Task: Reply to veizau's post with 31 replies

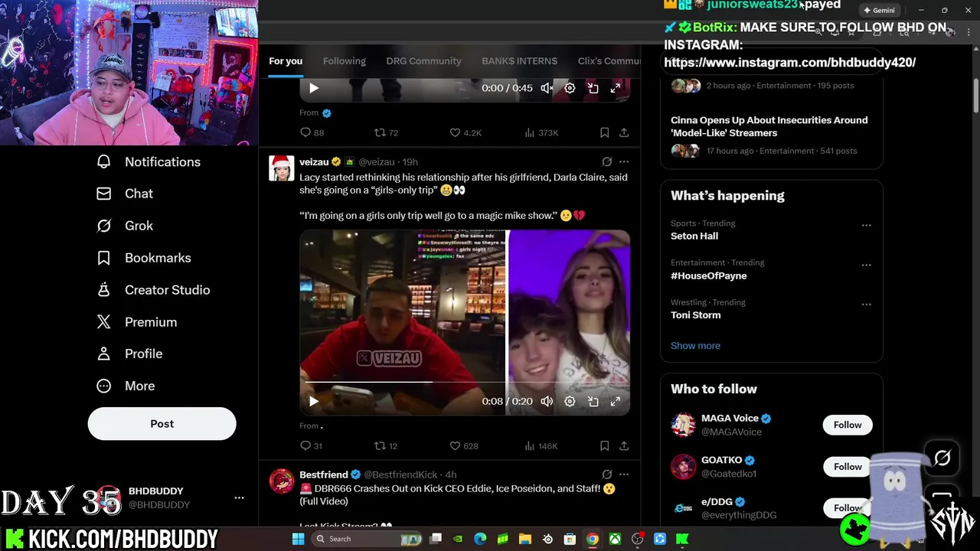Action: (x=311, y=445)
